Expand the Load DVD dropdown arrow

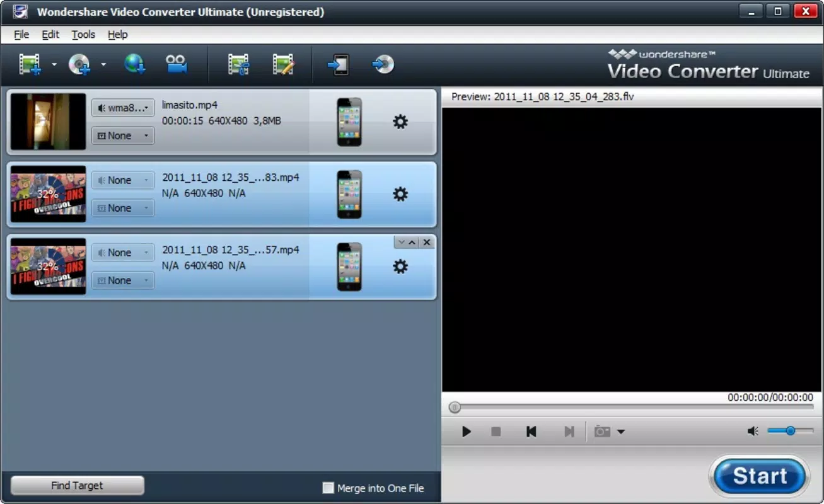[103, 64]
